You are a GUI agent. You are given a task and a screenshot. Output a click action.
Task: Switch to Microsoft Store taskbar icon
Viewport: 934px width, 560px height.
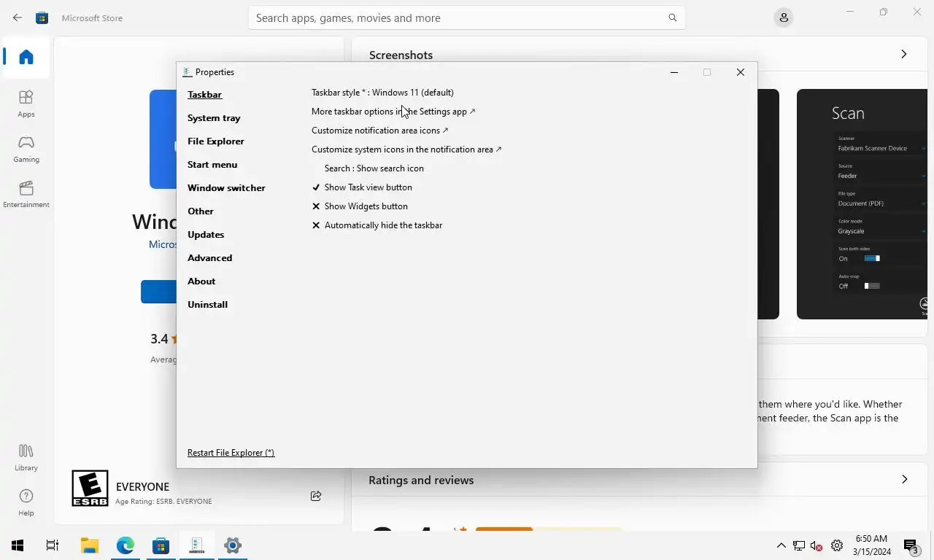(161, 545)
